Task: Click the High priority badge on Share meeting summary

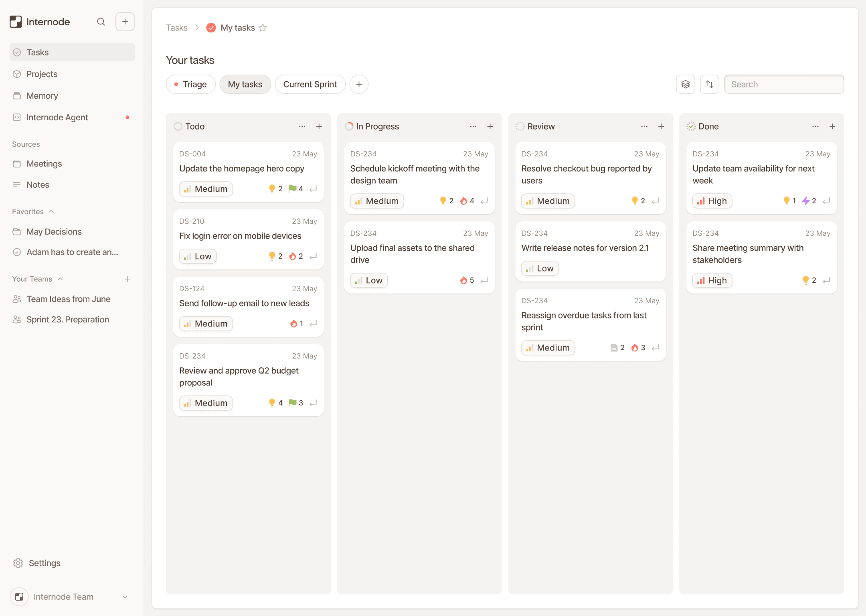Action: (712, 280)
